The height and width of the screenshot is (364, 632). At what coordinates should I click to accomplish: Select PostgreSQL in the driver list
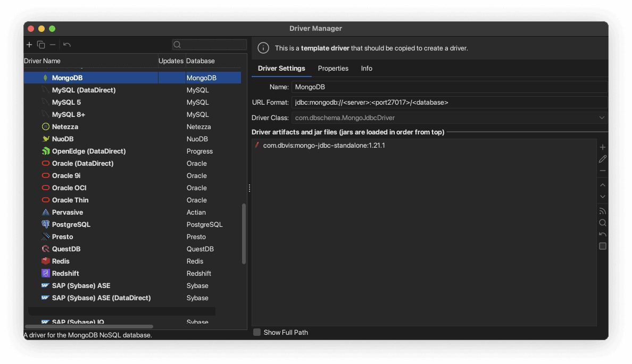(x=71, y=225)
